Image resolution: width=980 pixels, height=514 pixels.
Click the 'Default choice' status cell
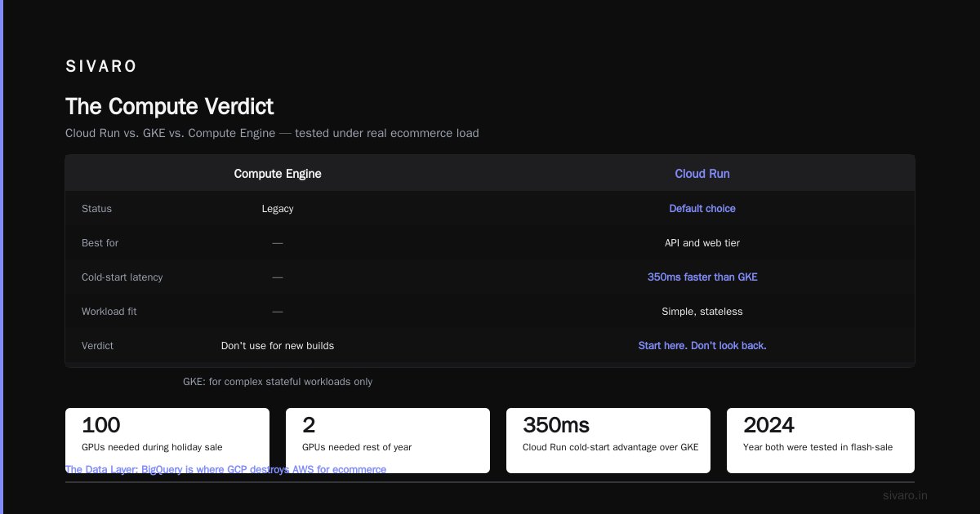[702, 209]
